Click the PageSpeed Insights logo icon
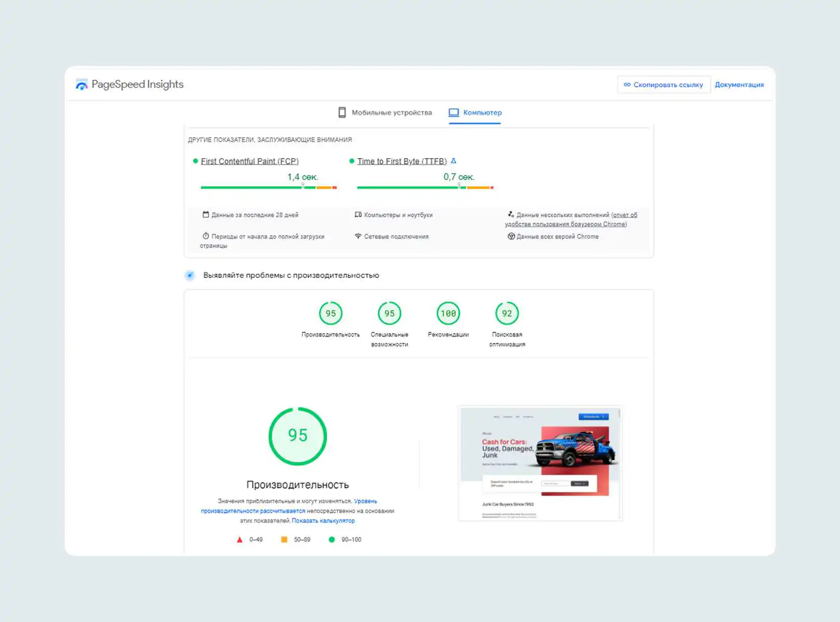Screen dimensions: 840x622 81,84
